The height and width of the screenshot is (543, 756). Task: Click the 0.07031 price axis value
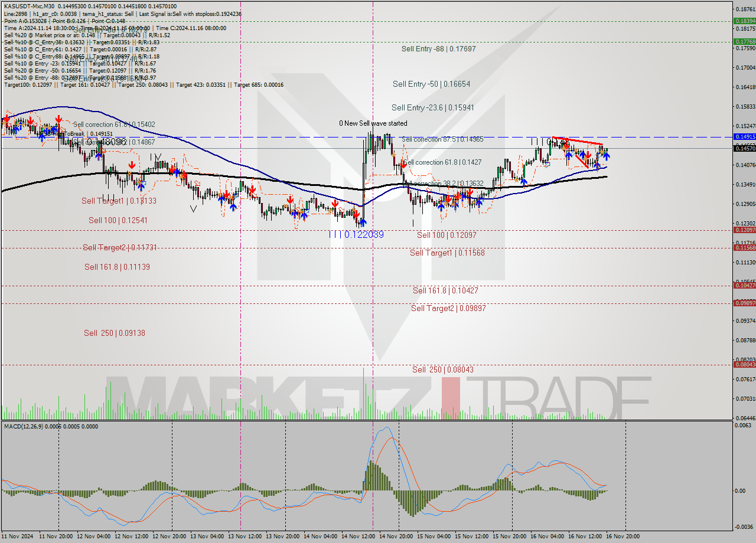[x=745, y=399]
